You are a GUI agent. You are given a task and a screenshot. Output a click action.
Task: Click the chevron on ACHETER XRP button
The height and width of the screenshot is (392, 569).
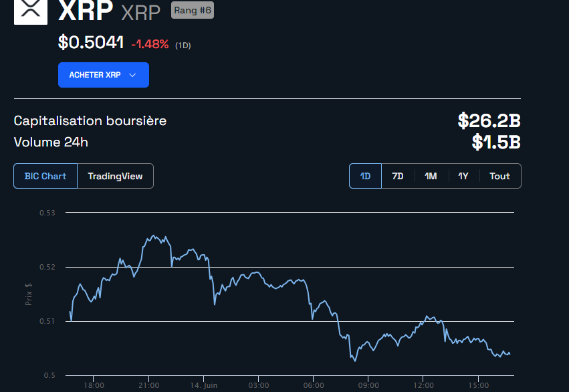point(132,75)
